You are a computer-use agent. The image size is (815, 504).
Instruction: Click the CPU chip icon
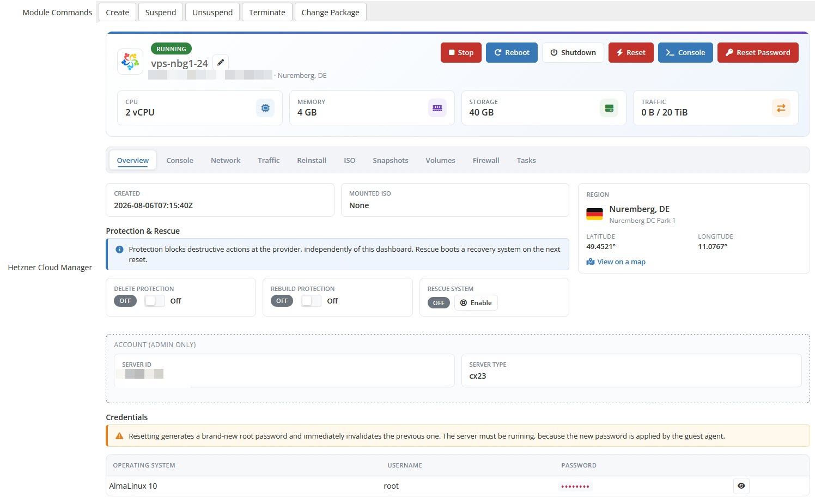tap(265, 108)
